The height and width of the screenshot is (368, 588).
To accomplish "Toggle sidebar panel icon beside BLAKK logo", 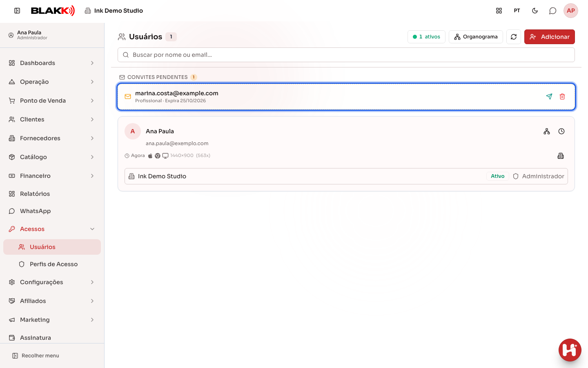I will [17, 11].
